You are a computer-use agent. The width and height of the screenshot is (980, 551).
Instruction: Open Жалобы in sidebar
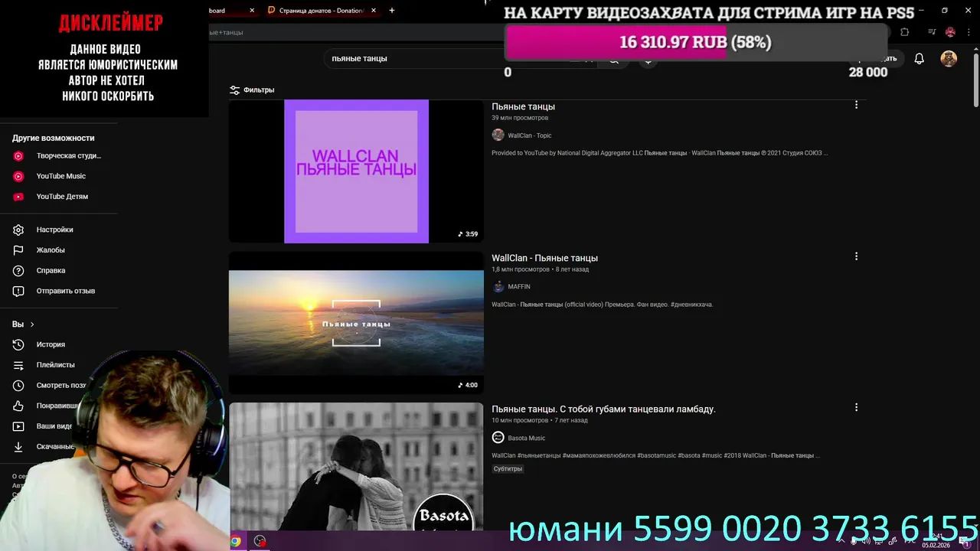[x=58, y=250]
